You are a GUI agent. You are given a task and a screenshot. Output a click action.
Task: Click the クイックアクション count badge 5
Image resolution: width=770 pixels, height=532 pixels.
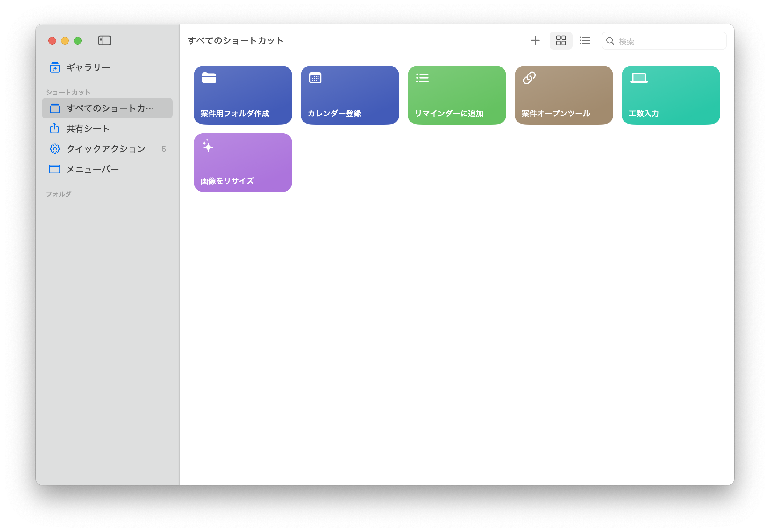[x=163, y=149]
